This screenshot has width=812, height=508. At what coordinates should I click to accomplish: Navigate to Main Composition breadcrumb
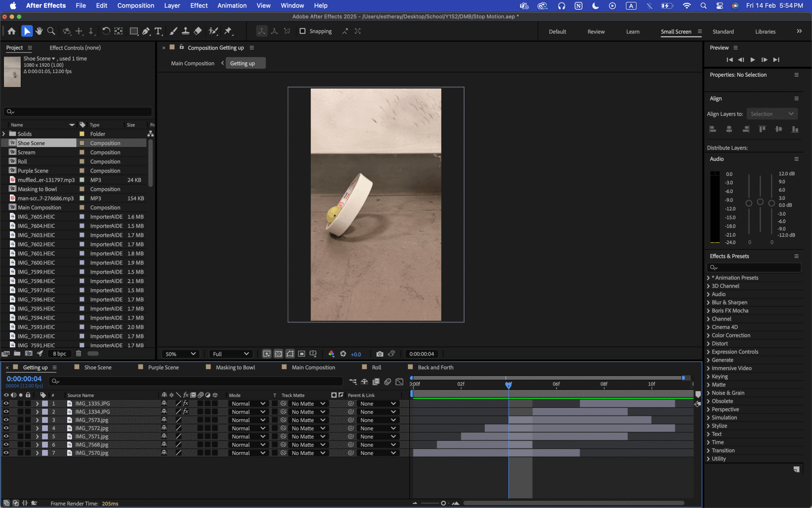coord(192,63)
